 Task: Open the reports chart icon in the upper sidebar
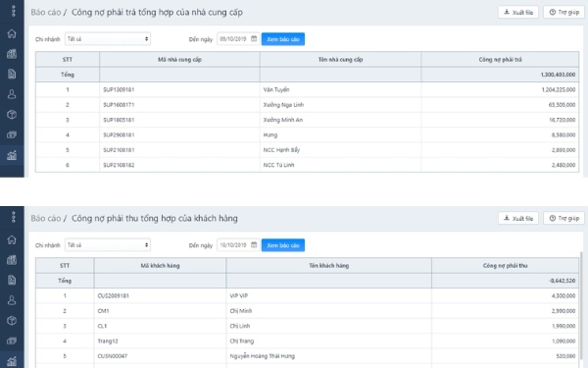click(x=12, y=155)
